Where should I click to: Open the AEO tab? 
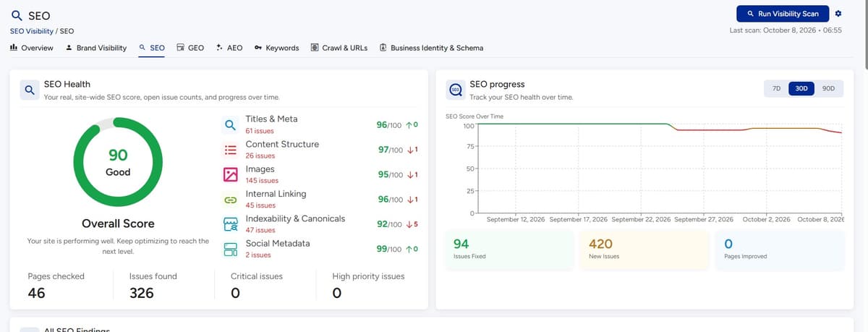pos(229,48)
